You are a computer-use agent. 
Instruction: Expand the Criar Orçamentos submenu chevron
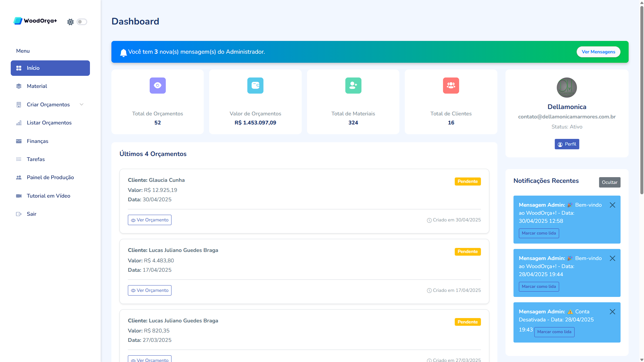[x=82, y=105]
